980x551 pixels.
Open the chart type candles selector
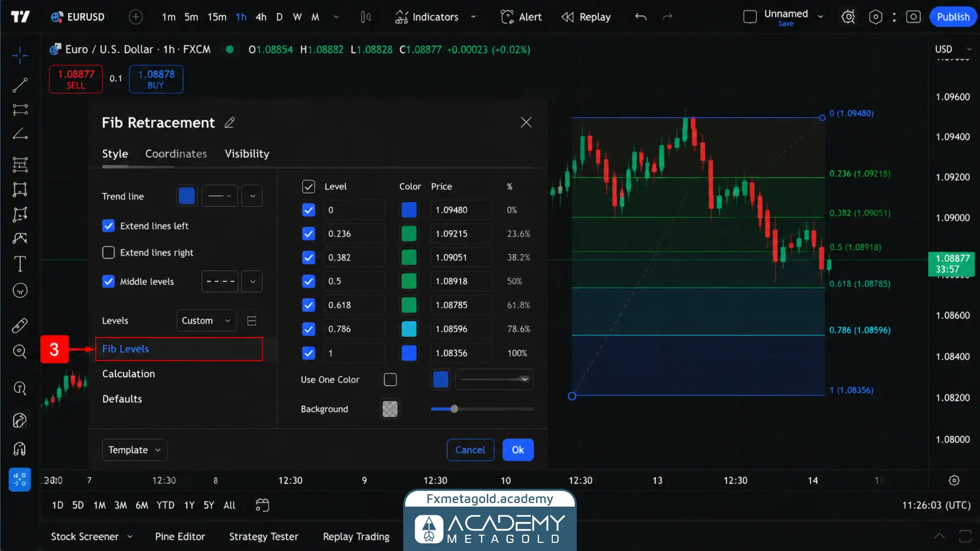click(365, 17)
